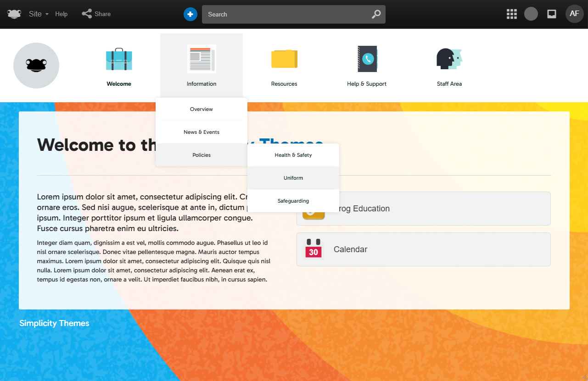Open the notifications inbox tray icon

tap(552, 14)
